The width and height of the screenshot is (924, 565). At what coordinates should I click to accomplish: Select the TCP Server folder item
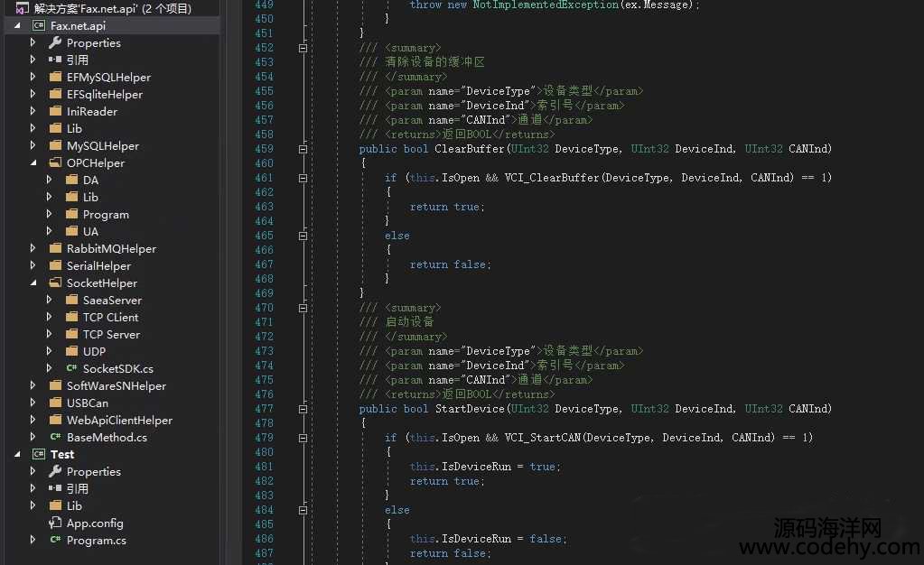[111, 334]
